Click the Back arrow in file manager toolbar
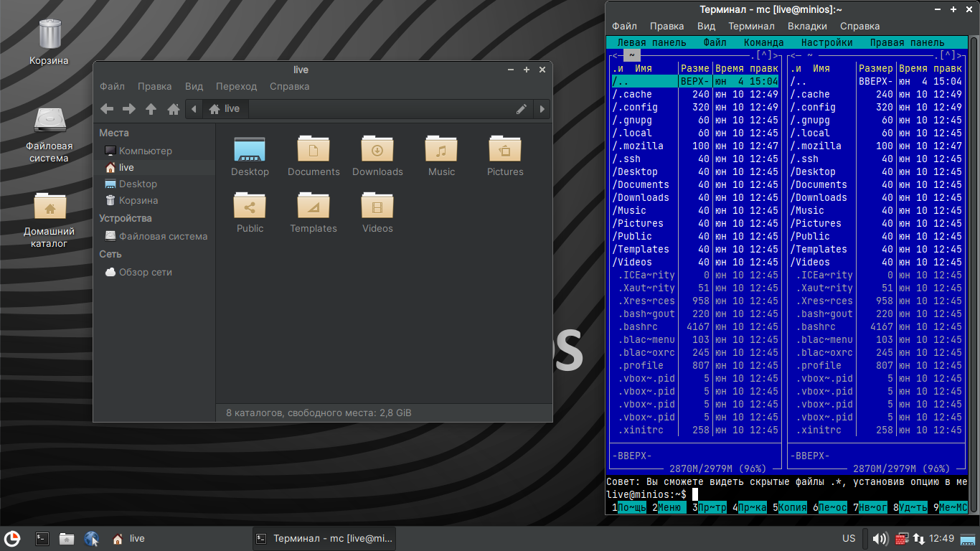The height and width of the screenshot is (551, 980). tap(107, 109)
